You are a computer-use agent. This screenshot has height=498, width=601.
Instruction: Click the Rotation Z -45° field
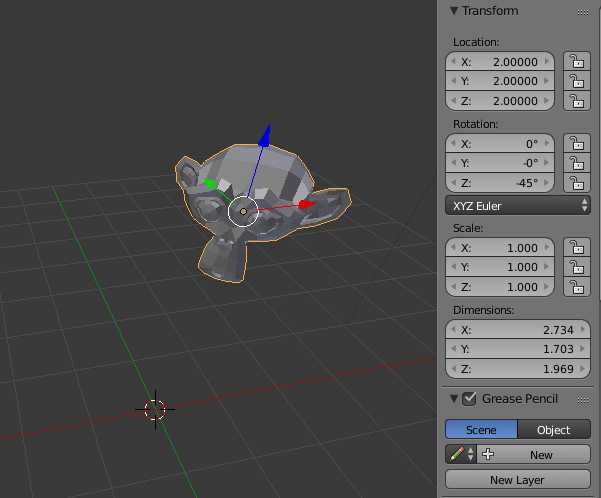click(x=500, y=183)
